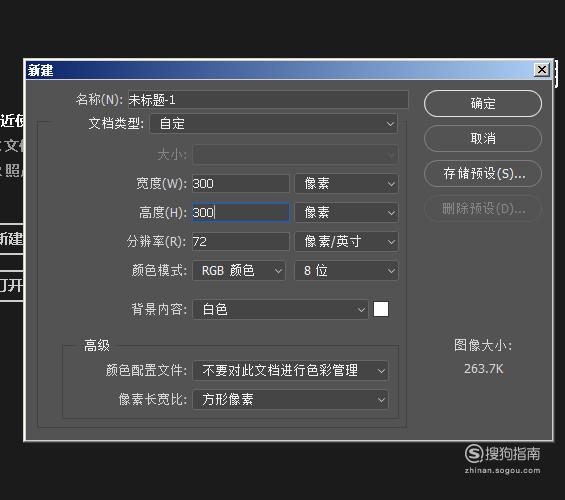Click the 分辨率(R) input field

240,241
